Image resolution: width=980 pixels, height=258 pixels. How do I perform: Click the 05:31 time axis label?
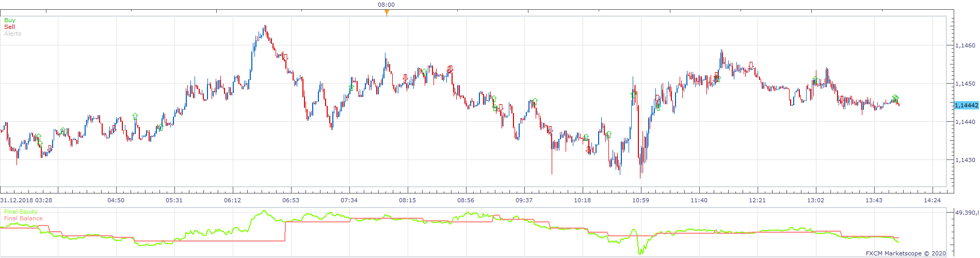tap(174, 200)
